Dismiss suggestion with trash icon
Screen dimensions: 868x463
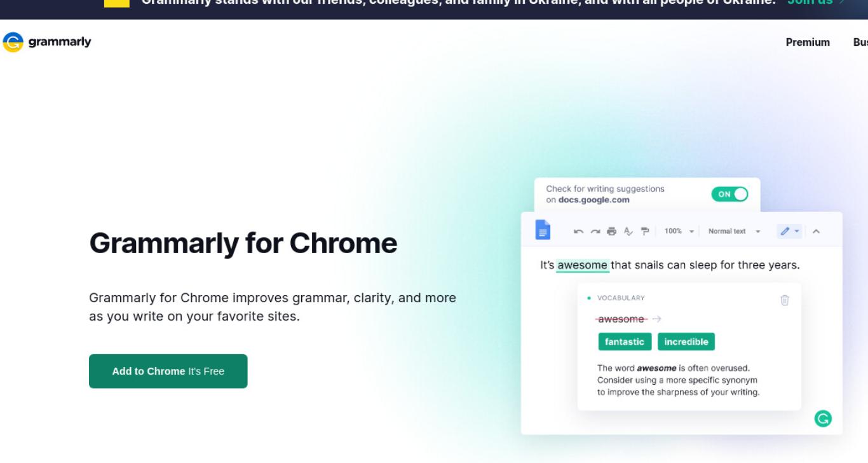[x=785, y=300]
